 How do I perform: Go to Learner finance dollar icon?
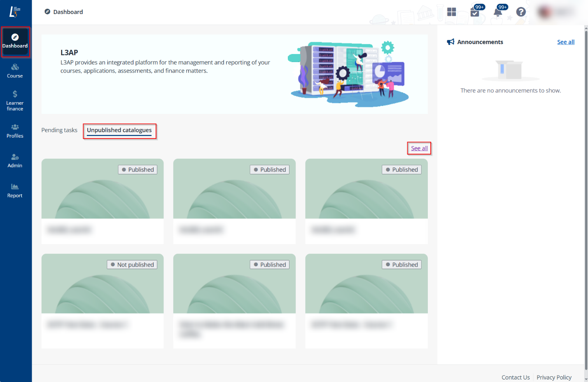pos(15,94)
